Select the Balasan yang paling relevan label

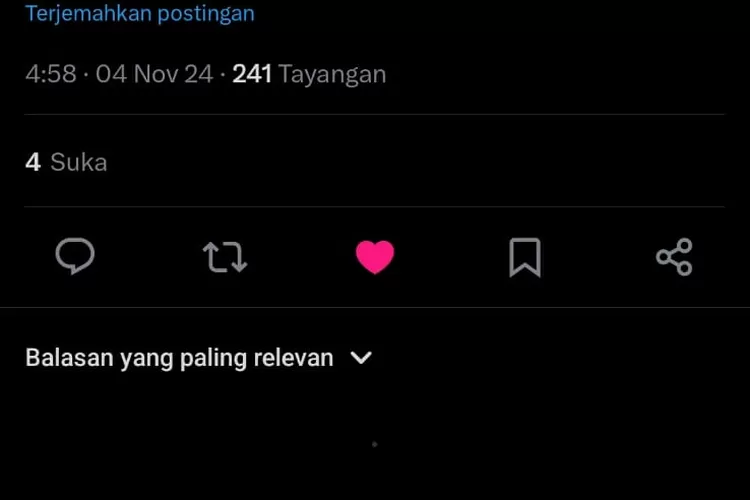tap(179, 358)
